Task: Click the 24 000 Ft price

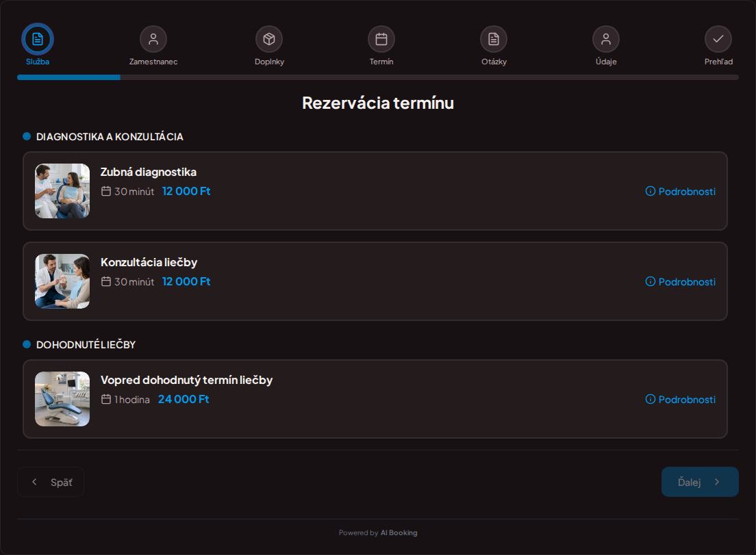Action: point(184,400)
